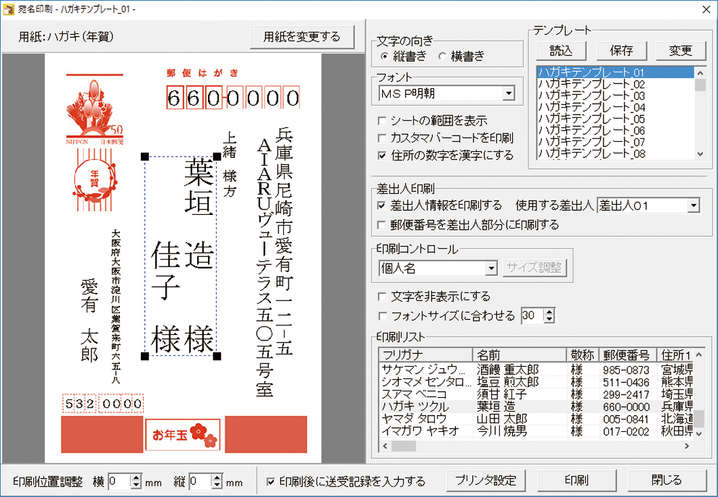Uncheck 住所の数字を漢字にする
Screen dimensions: 718x497
[x=383, y=155]
